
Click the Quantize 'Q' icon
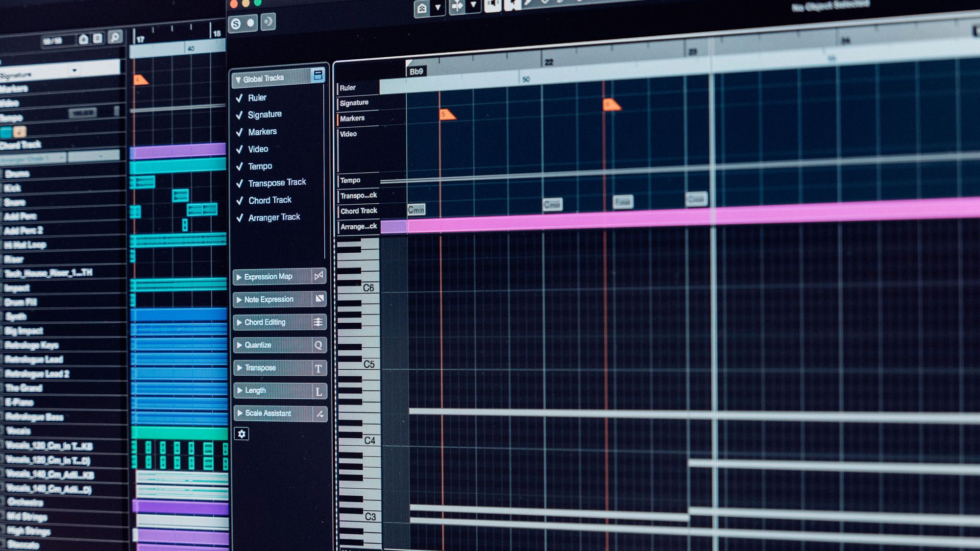[318, 345]
